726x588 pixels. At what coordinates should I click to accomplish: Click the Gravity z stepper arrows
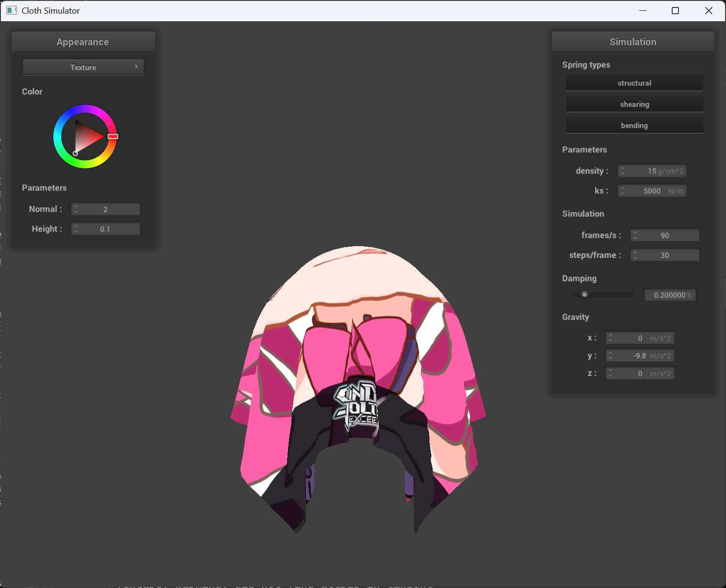point(610,373)
